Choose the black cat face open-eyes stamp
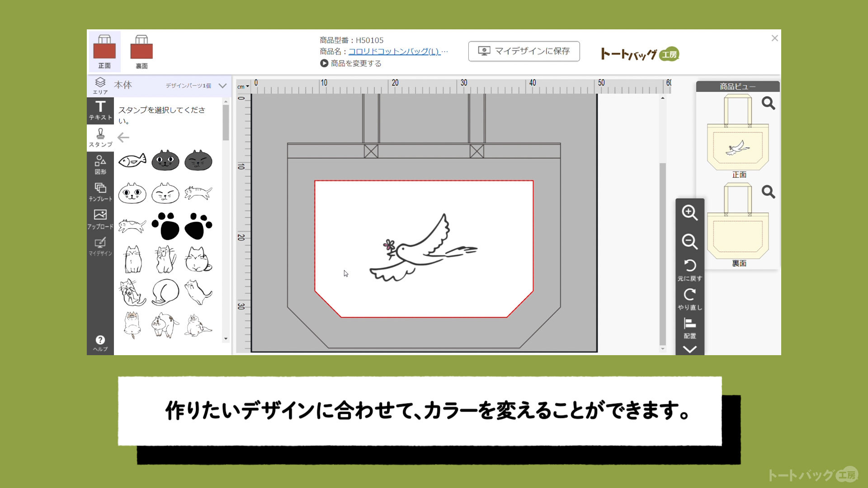The width and height of the screenshot is (868, 488). click(165, 160)
